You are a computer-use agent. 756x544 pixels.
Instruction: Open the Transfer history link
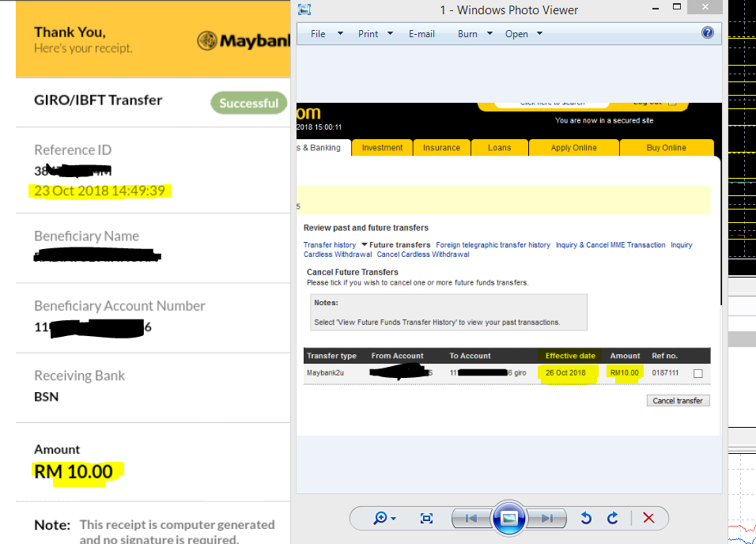coord(330,245)
